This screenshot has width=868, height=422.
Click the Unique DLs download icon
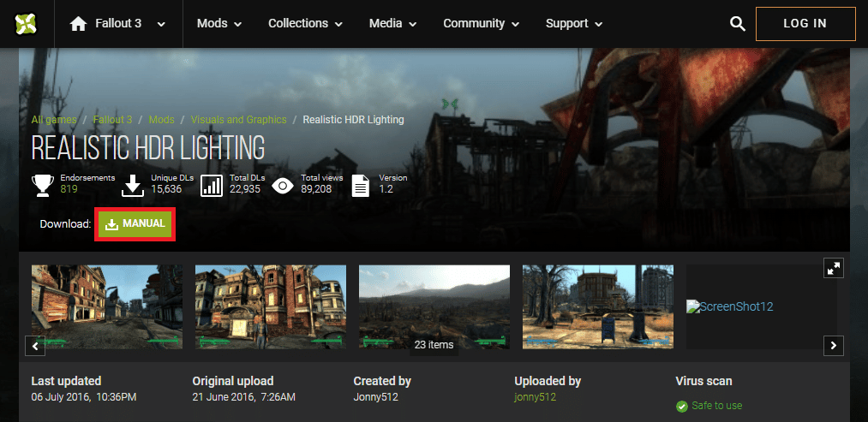132,186
